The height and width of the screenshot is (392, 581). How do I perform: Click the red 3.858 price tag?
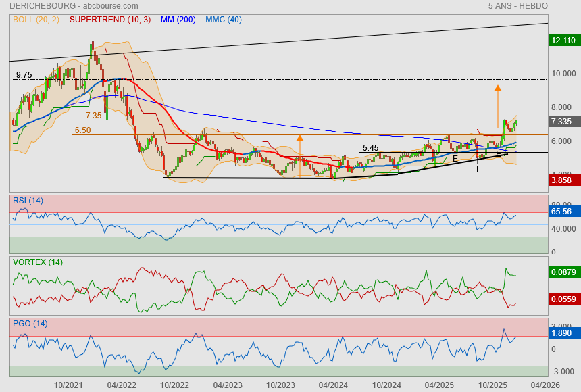563,181
